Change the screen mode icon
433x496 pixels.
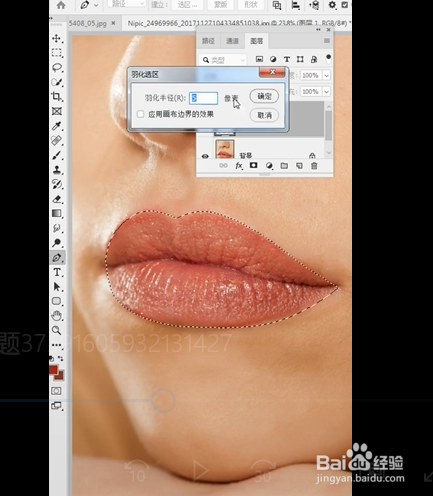point(56,406)
